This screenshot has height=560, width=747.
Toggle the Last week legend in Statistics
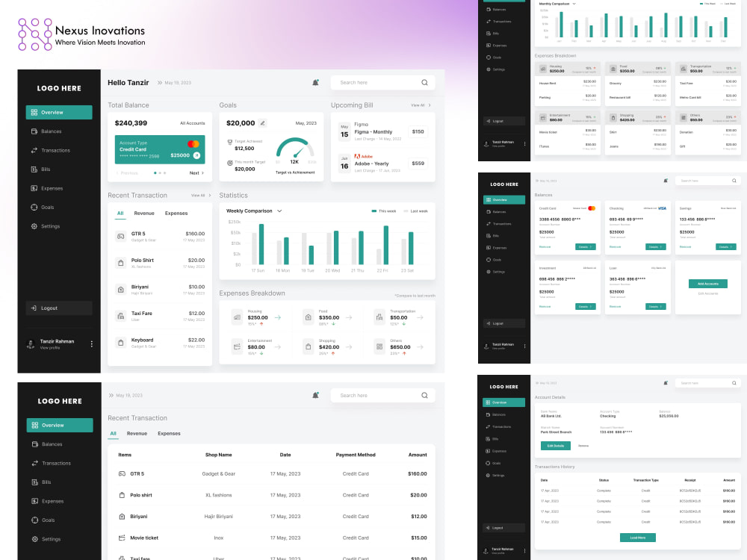[x=415, y=211]
